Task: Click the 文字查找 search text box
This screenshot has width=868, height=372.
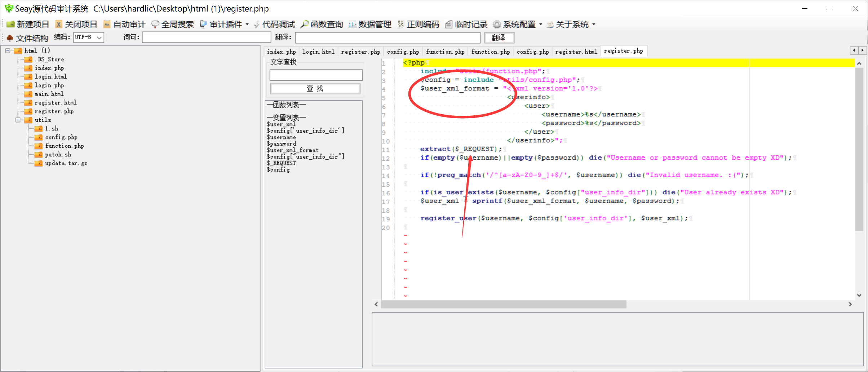Action: tap(316, 75)
